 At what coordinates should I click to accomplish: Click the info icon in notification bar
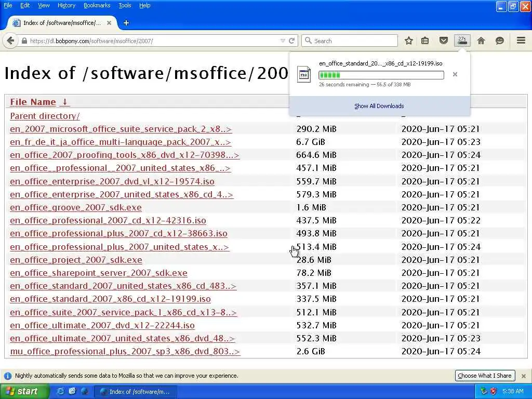(x=7, y=376)
